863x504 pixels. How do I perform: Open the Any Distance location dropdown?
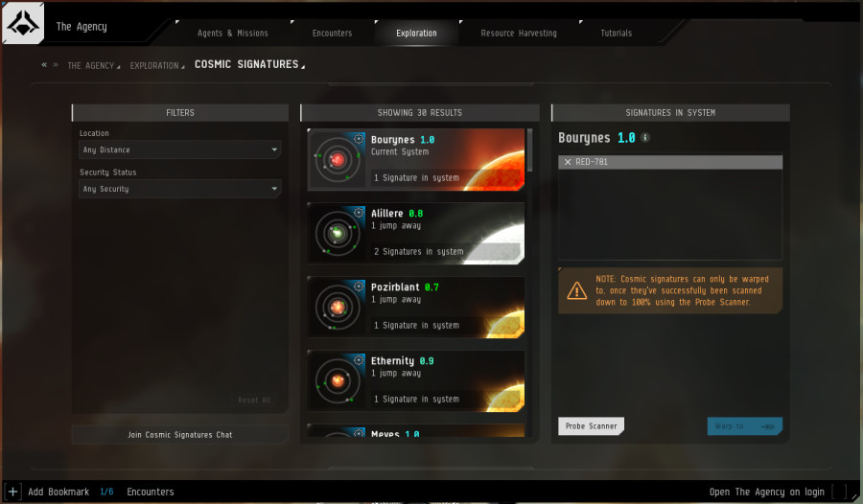click(x=180, y=149)
